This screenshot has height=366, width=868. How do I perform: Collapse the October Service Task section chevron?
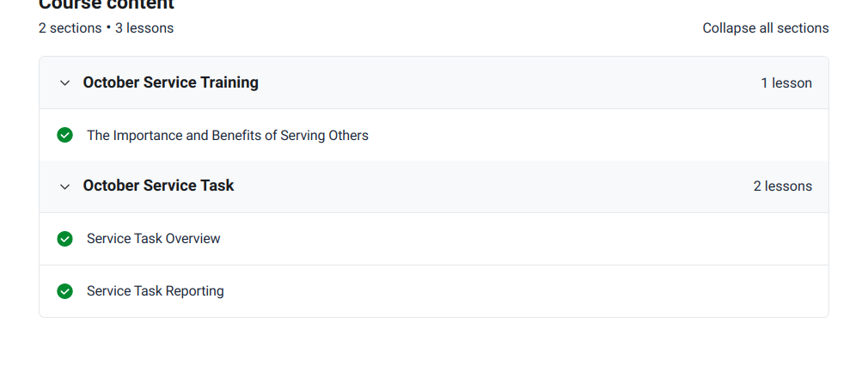64,186
